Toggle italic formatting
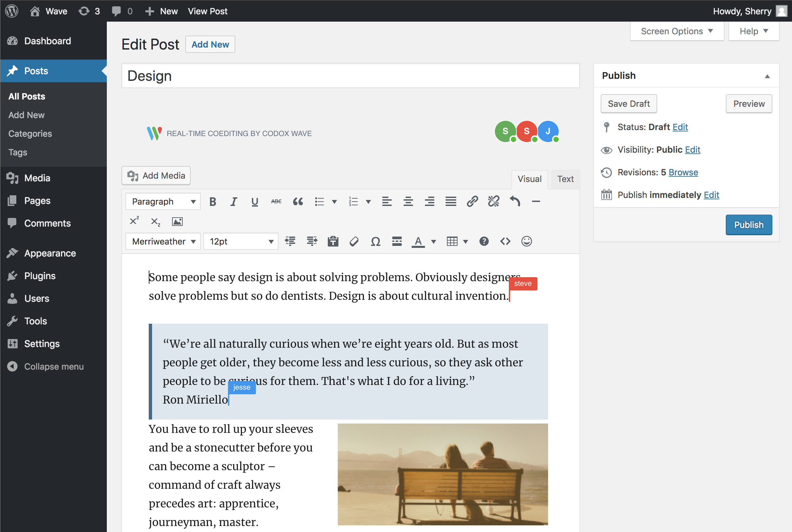792x532 pixels. (234, 202)
